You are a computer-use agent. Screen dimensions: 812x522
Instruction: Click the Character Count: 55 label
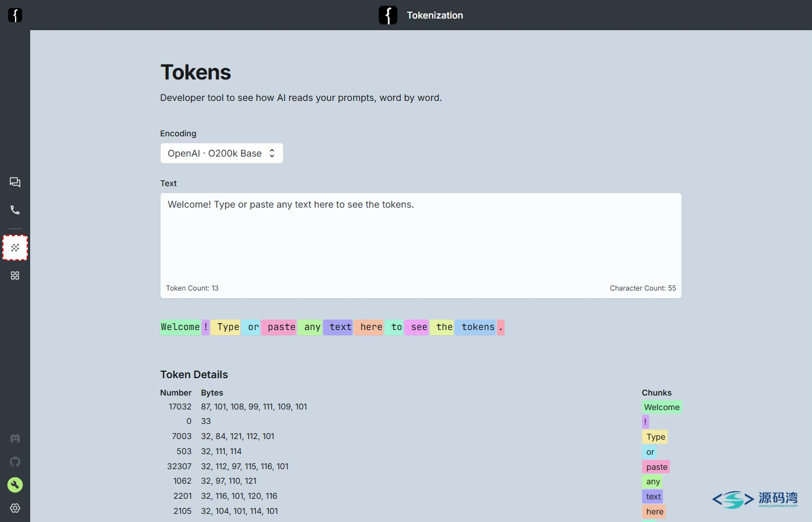[x=643, y=288]
